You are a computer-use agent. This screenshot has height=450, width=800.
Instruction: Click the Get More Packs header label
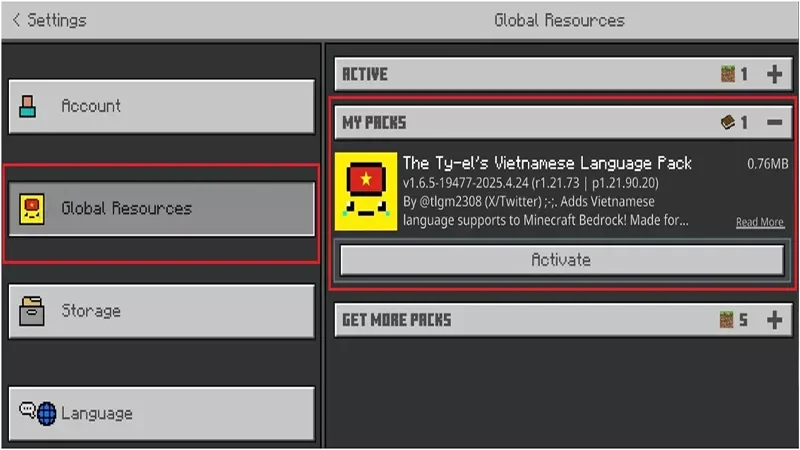[x=396, y=320]
